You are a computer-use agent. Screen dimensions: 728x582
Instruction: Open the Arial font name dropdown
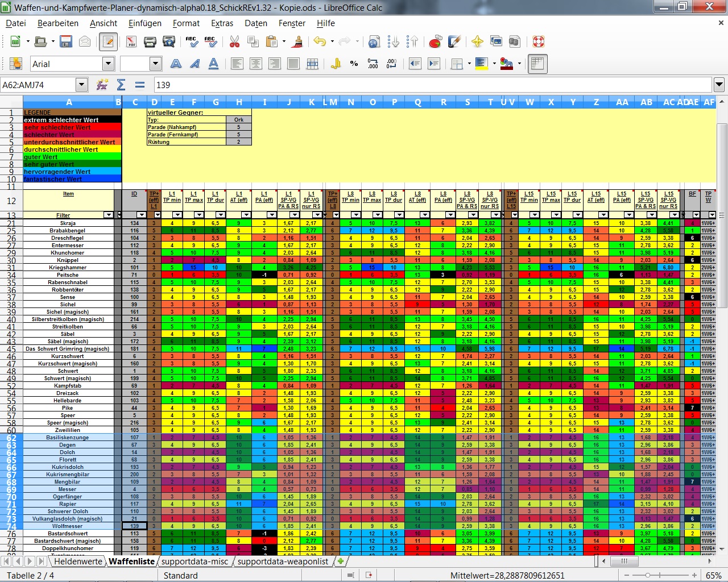(x=108, y=64)
